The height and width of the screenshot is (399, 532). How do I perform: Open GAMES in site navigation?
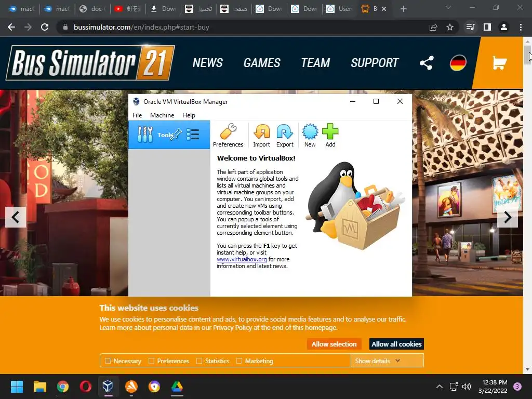[262, 63]
